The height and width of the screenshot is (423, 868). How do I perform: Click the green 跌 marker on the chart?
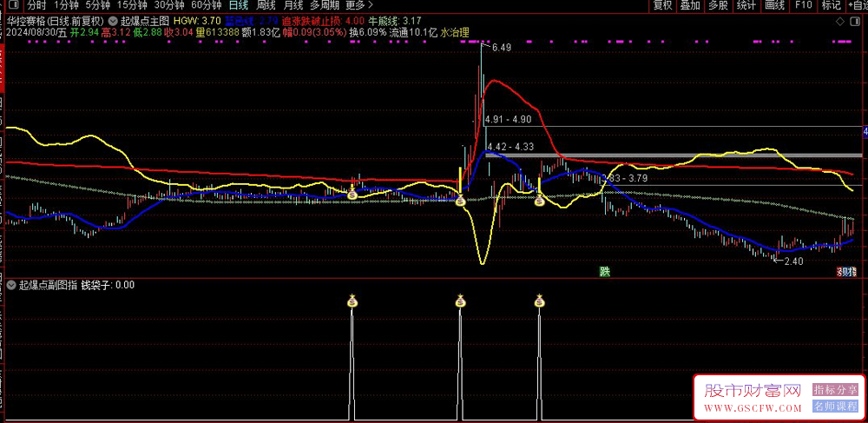[x=604, y=271]
